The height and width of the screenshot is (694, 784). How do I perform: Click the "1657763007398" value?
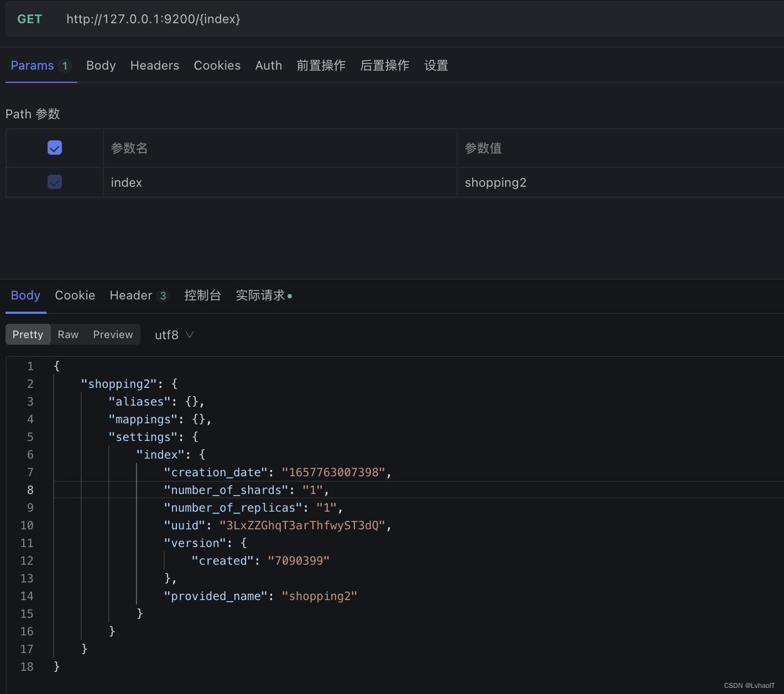coord(333,472)
